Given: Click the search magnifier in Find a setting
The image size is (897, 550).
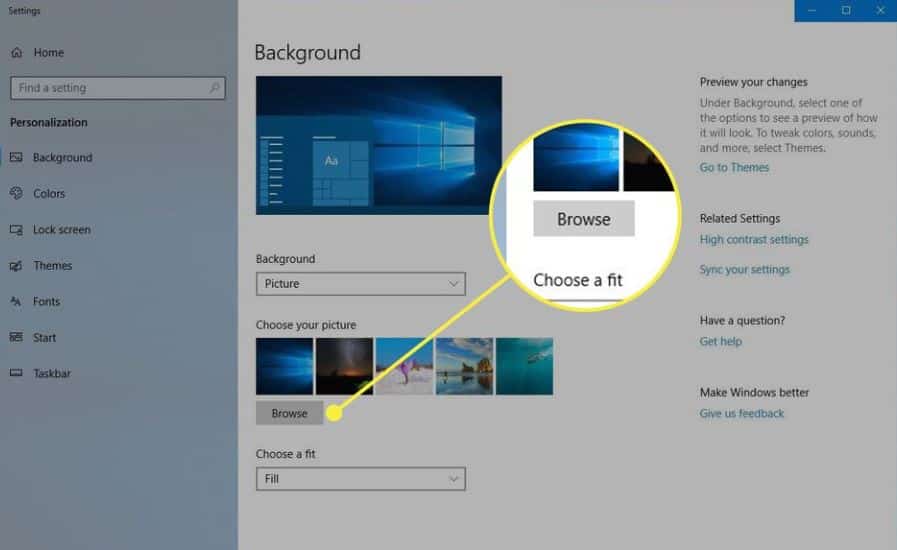Looking at the screenshot, I should pos(215,88).
